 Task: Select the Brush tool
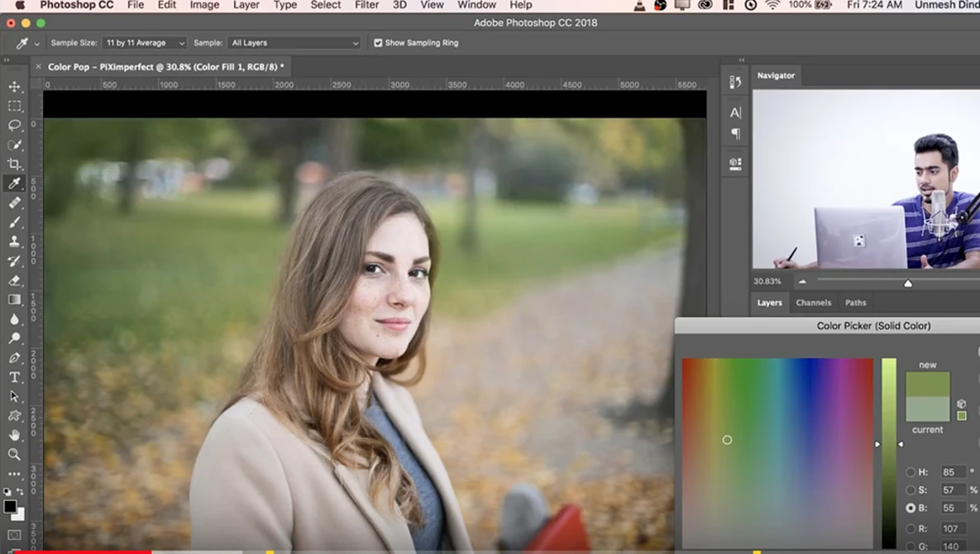pyautogui.click(x=14, y=222)
